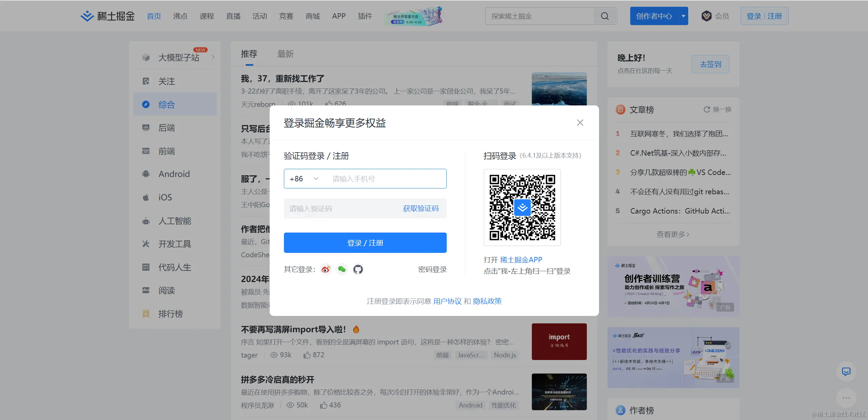This screenshot has width=868, height=420.
Task: Log in with Weibo icon
Action: click(x=326, y=269)
